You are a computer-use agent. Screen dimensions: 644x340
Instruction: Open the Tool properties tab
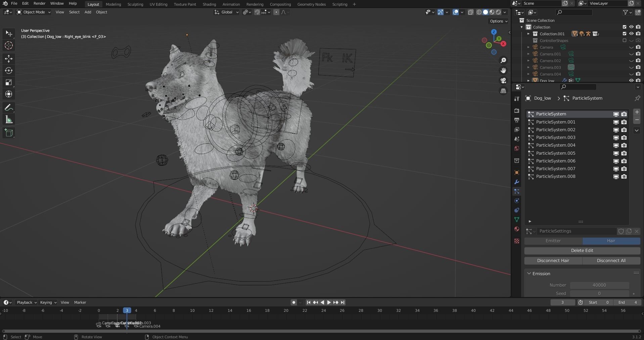point(517,98)
